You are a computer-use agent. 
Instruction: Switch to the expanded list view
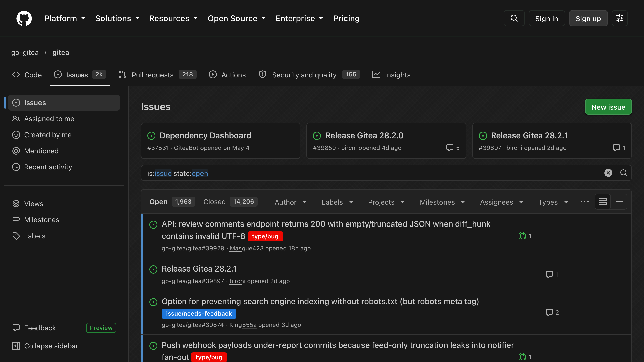tap(603, 202)
